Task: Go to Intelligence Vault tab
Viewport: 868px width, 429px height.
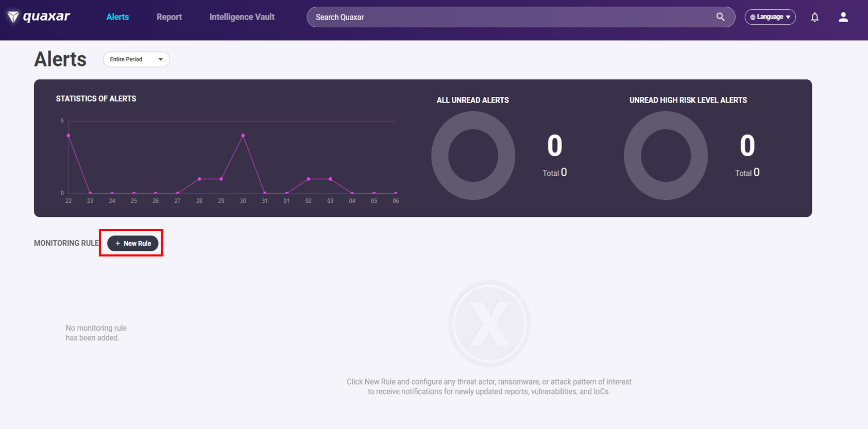Action: click(242, 17)
